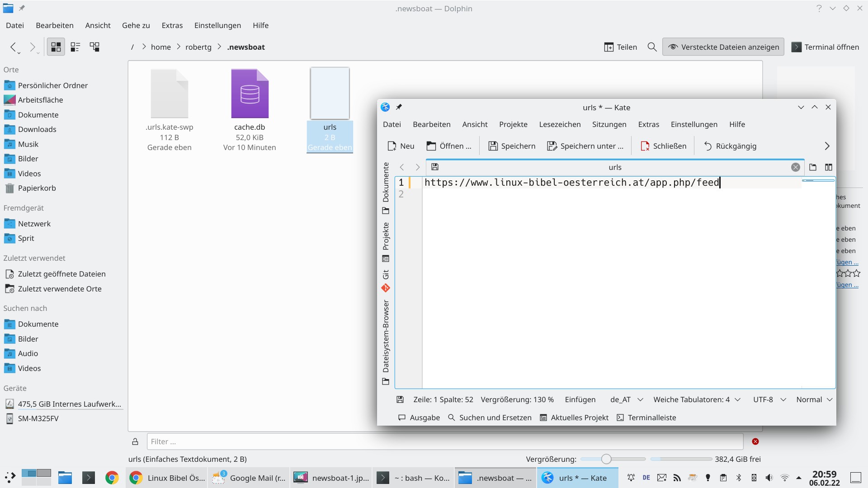
Task: Toggle the filter lock icon
Action: [x=135, y=441]
